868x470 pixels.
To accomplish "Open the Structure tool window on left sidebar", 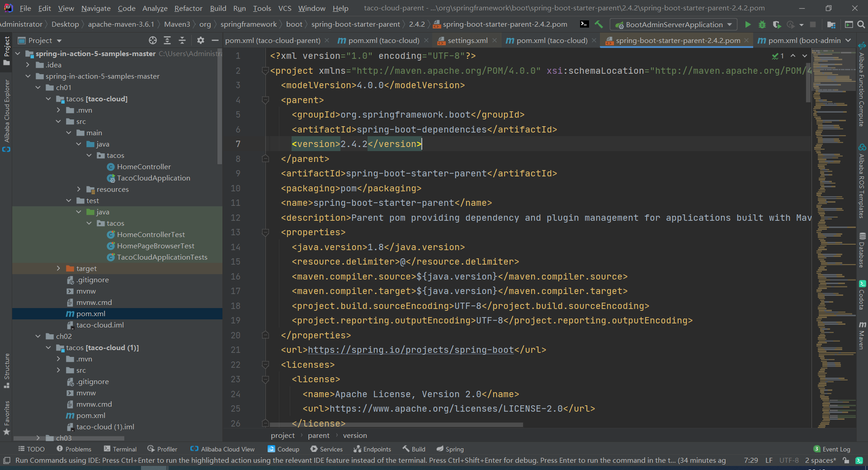I will click(x=6, y=371).
